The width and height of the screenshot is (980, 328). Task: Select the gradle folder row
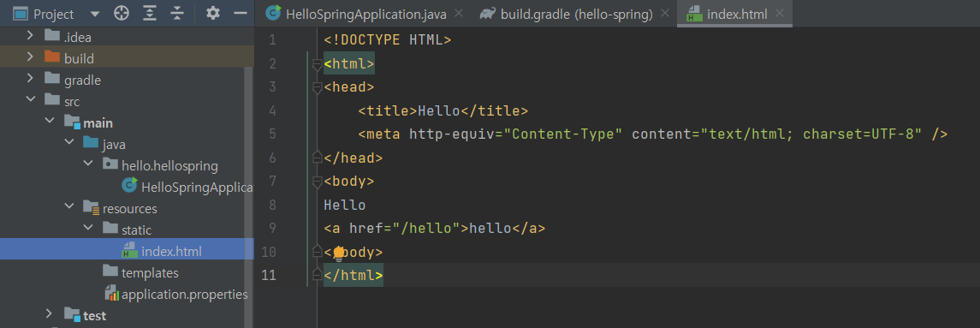(x=127, y=81)
